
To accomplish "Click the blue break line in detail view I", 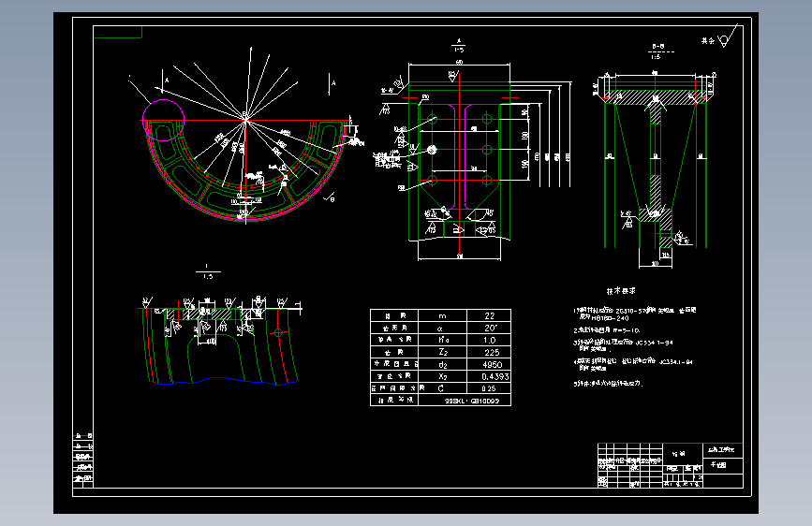I will (224, 381).
